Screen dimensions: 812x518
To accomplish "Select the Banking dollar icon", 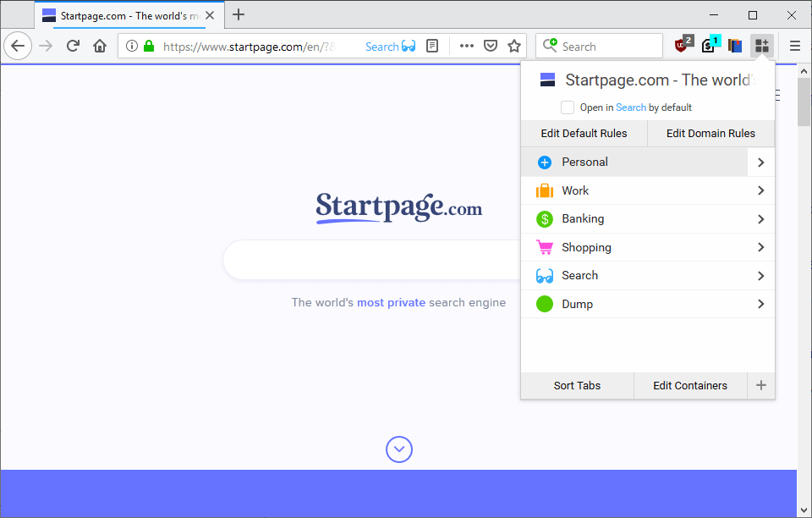I will [544, 219].
